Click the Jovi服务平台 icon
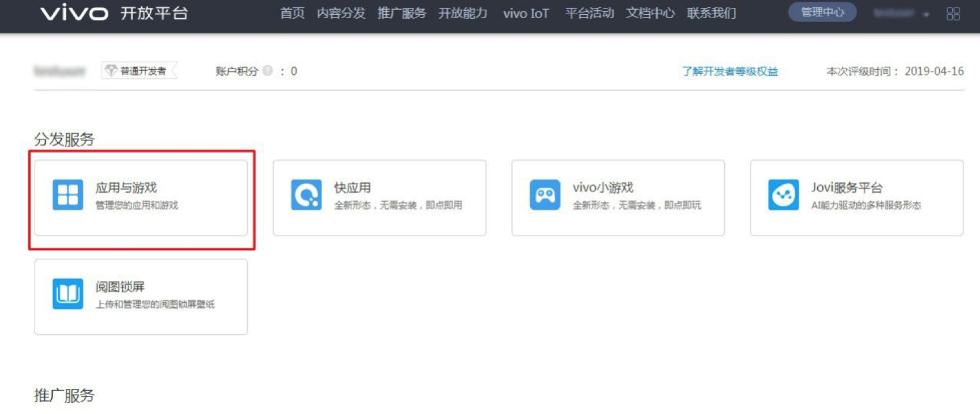The image size is (980, 414). click(784, 195)
